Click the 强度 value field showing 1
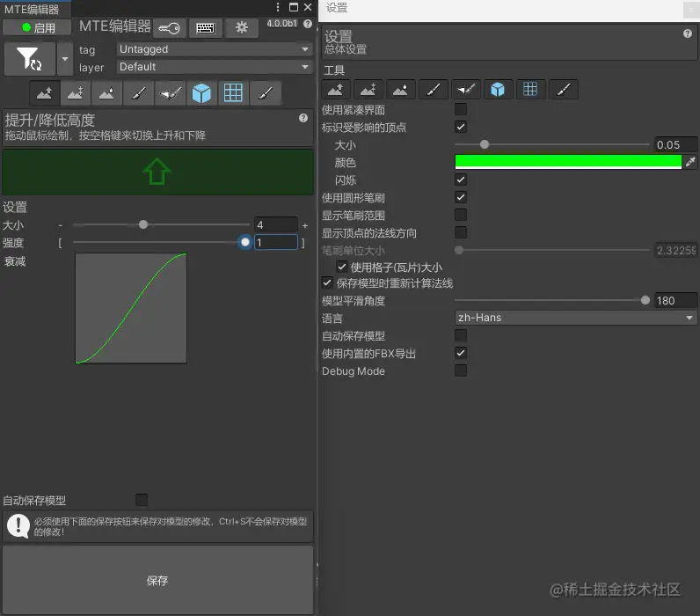This screenshot has height=616, width=700. [276, 243]
